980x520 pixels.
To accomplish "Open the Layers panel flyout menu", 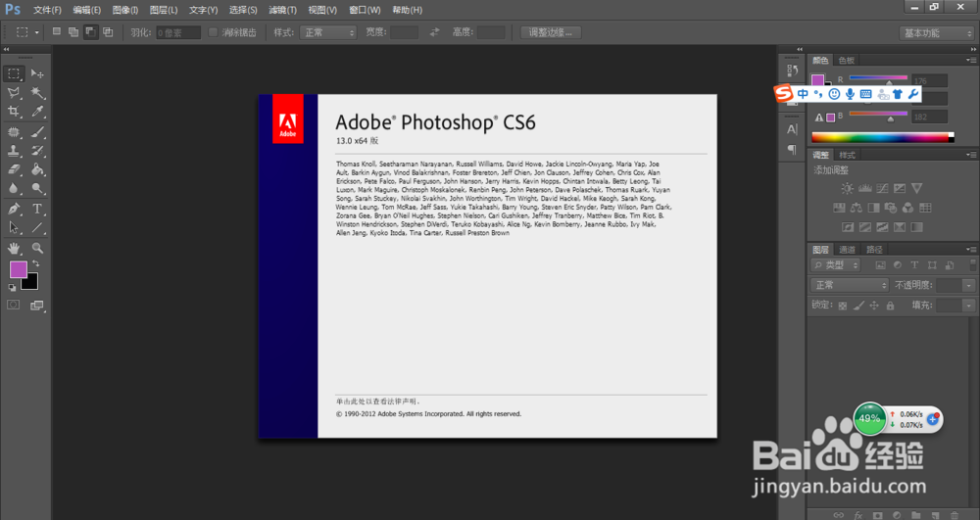I will tap(970, 249).
